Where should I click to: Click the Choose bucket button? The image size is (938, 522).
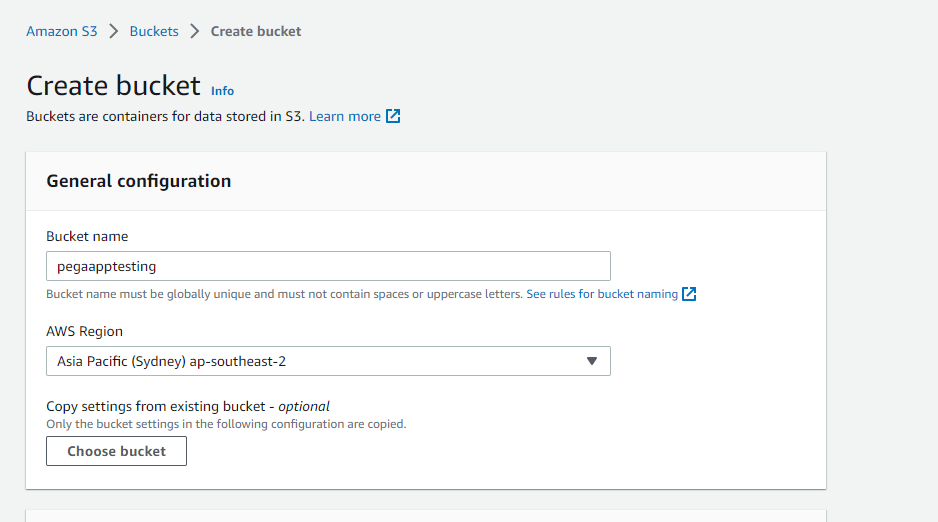click(x=117, y=451)
